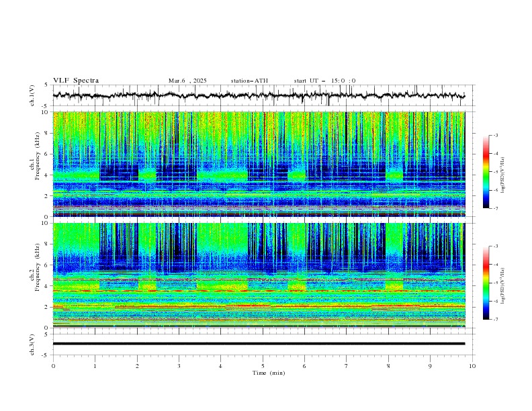Click the ch.1 black waveform trace
Screen dimensions: 532x411
coord(259,95)
